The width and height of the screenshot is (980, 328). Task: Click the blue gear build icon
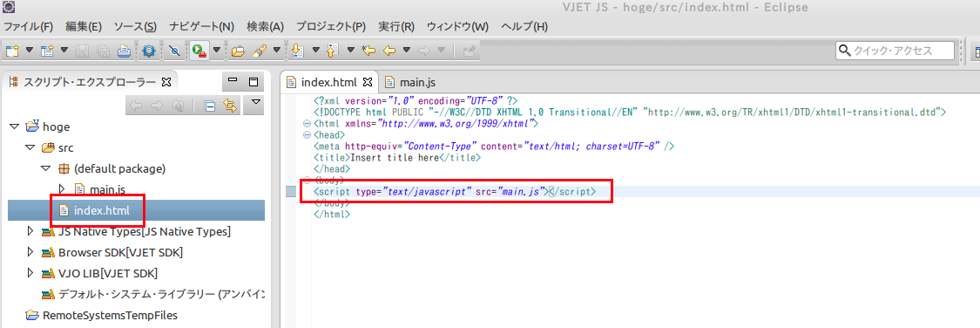point(149,51)
